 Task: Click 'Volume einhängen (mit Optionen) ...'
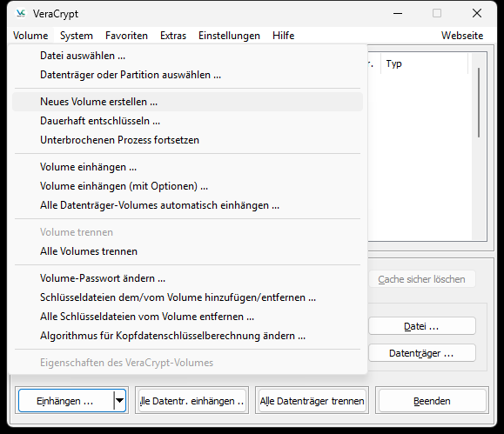point(187,186)
